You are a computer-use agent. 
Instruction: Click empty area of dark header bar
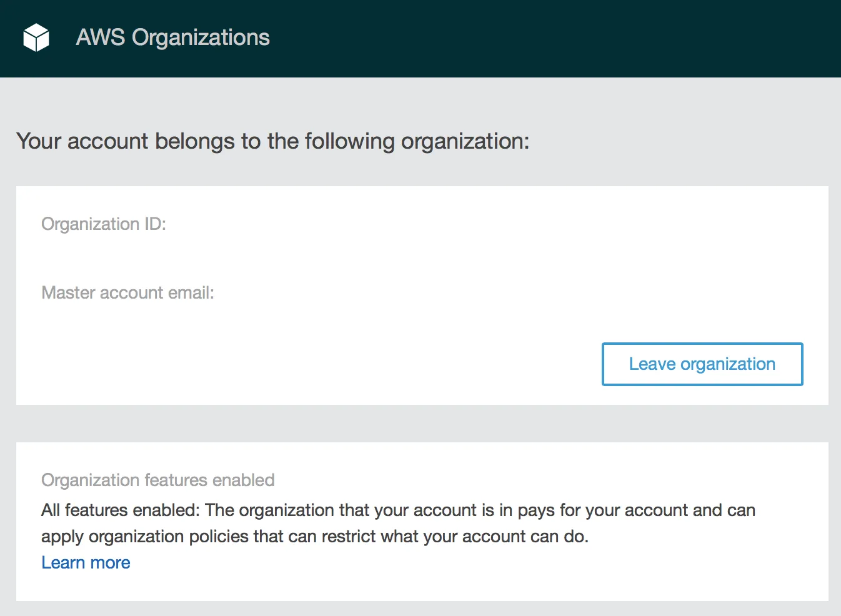(562, 37)
